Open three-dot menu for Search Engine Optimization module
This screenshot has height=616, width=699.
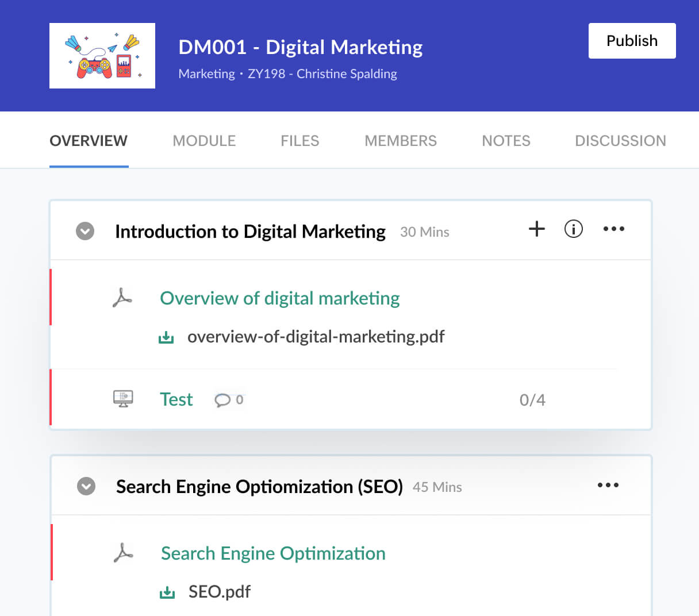[x=608, y=485]
